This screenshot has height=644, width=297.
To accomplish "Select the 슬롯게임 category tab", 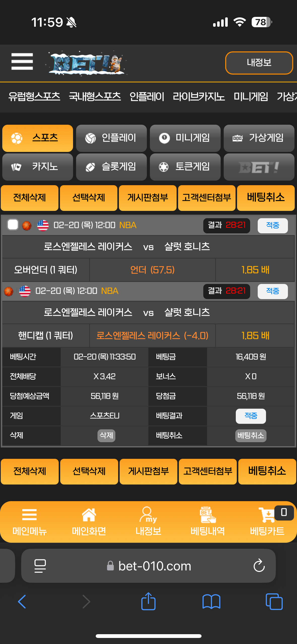I will click(x=111, y=167).
